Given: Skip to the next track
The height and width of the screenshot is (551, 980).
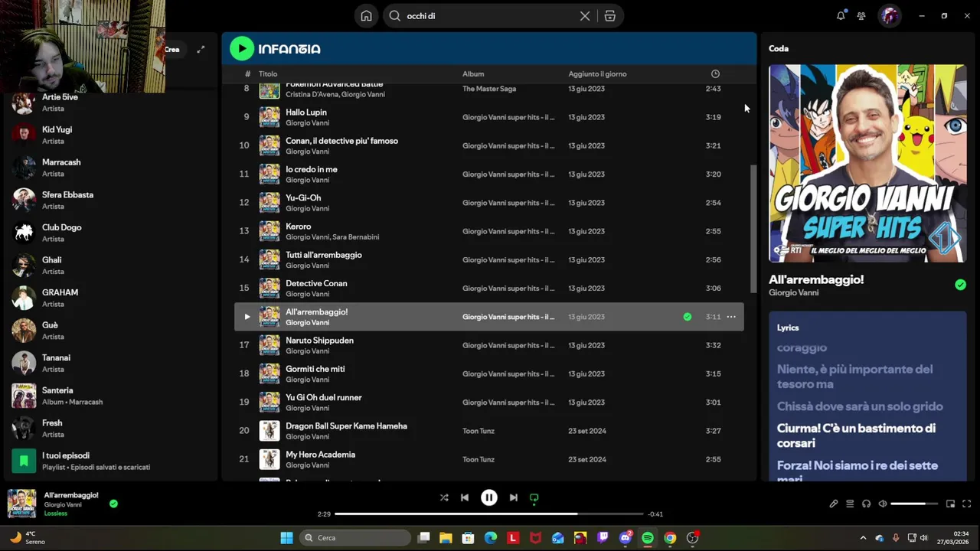Looking at the screenshot, I should coord(514,497).
